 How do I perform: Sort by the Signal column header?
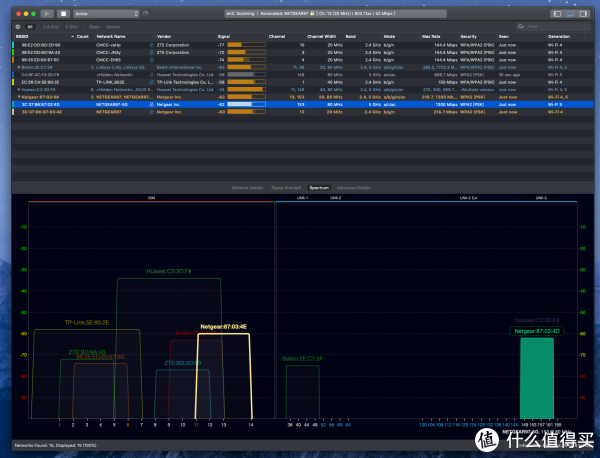(224, 36)
